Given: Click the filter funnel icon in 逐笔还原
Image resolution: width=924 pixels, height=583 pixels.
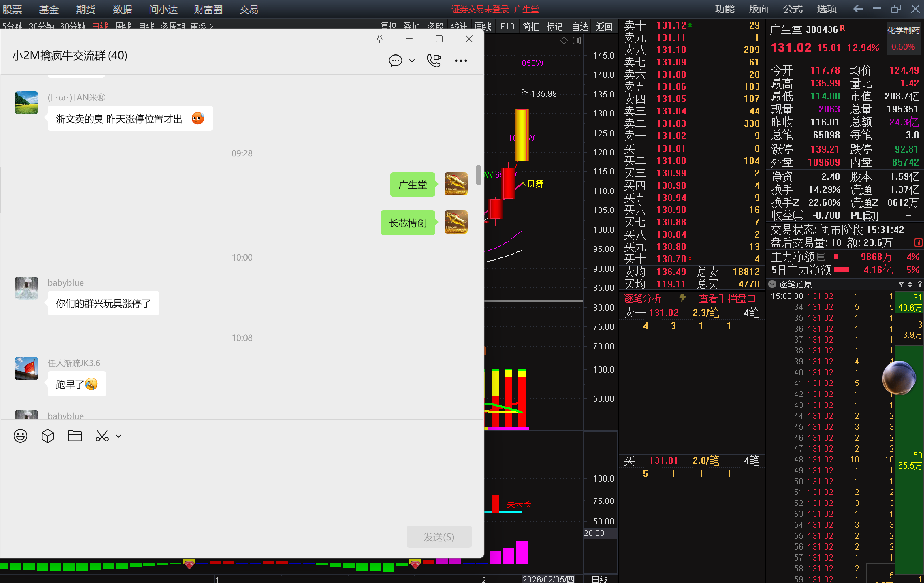Looking at the screenshot, I should (x=901, y=284).
